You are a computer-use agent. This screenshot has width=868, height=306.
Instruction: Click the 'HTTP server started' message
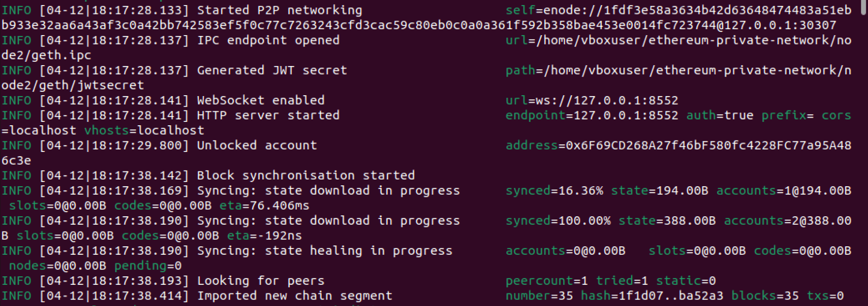[268, 116]
